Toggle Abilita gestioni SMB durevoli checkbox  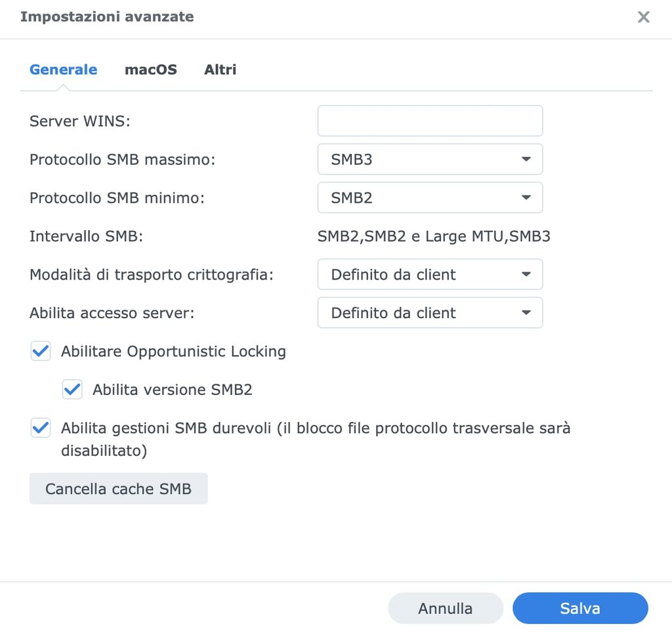click(41, 428)
